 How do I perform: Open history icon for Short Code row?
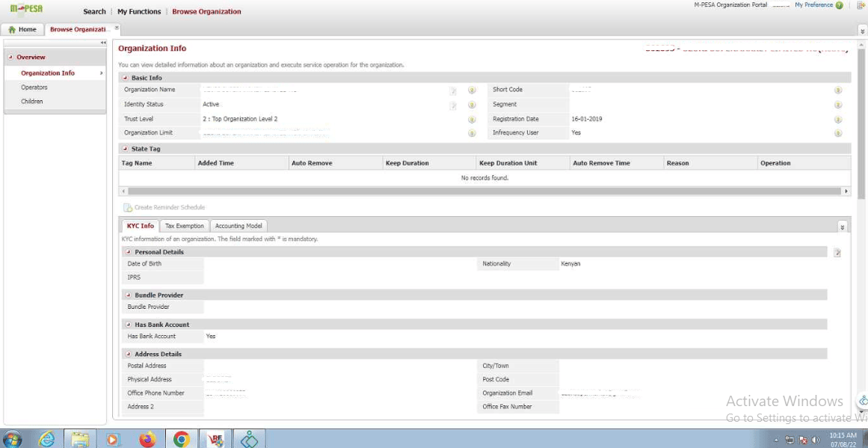pyautogui.click(x=838, y=90)
